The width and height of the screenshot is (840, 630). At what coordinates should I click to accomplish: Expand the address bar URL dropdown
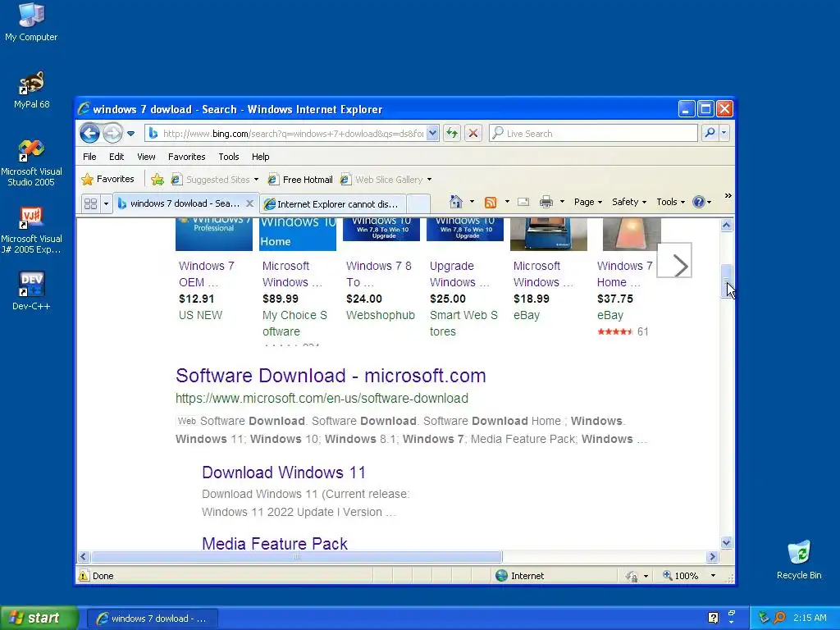(x=432, y=134)
